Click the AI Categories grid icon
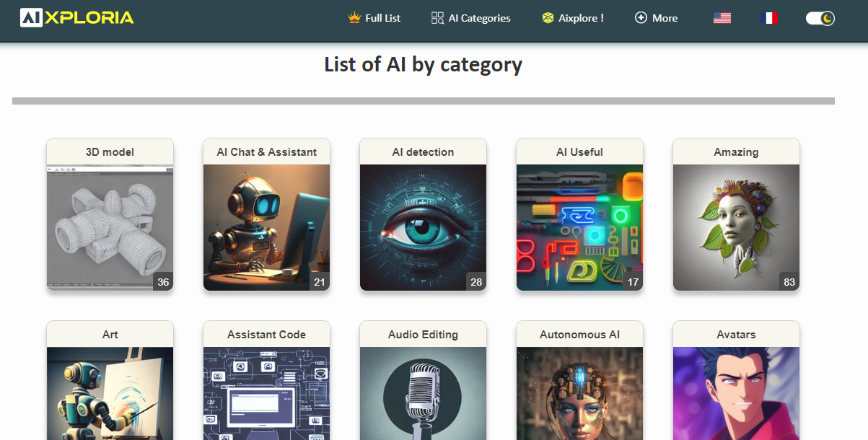This screenshot has height=440, width=868. (437, 18)
